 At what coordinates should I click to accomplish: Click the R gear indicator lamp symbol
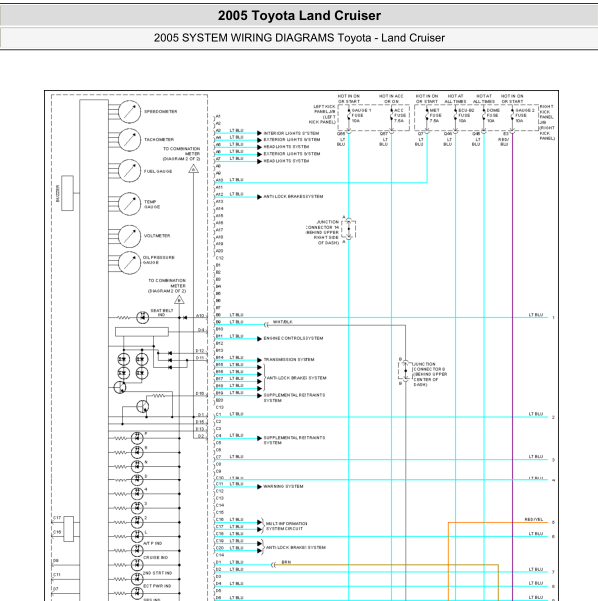(x=137, y=452)
